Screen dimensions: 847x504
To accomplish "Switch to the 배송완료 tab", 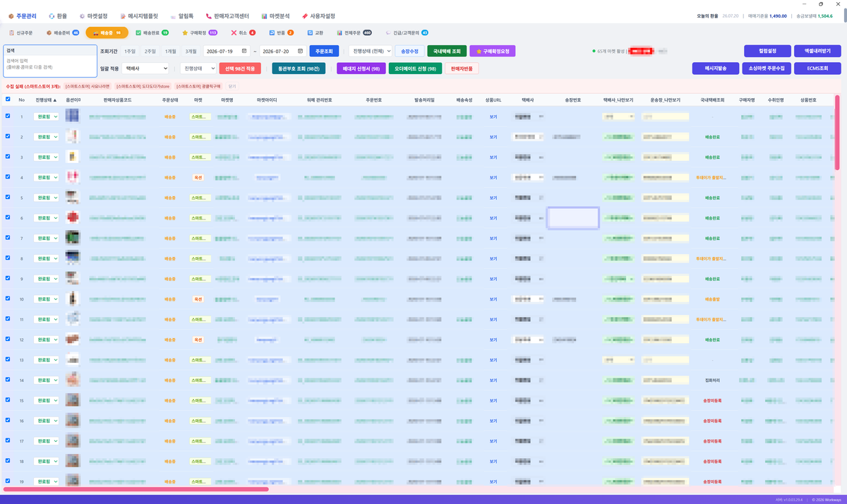I will (x=152, y=32).
